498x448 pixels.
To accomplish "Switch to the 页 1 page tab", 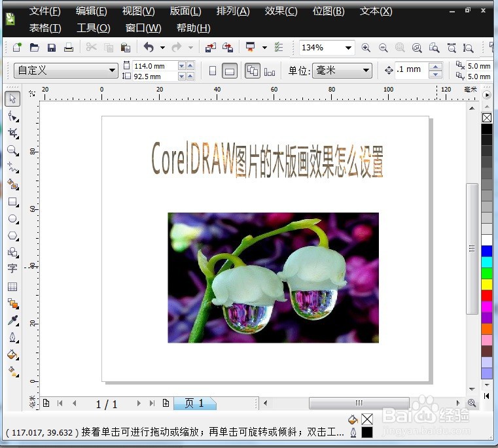I will point(195,404).
